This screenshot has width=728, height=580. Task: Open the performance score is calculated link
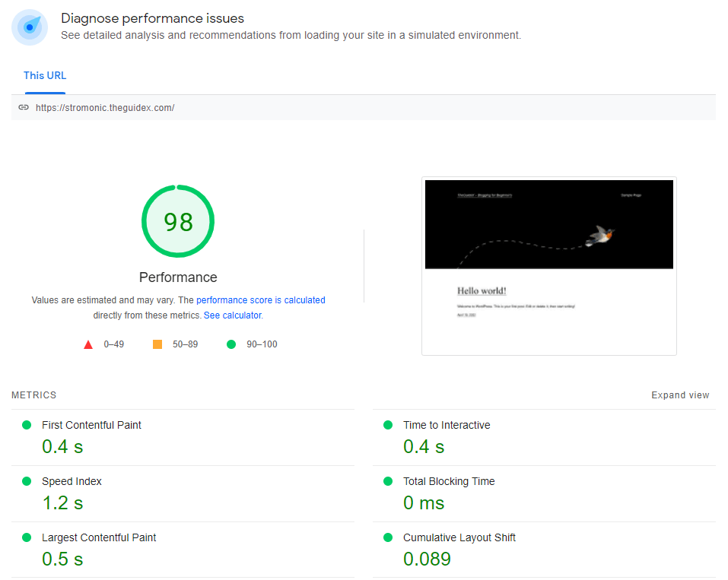click(261, 300)
